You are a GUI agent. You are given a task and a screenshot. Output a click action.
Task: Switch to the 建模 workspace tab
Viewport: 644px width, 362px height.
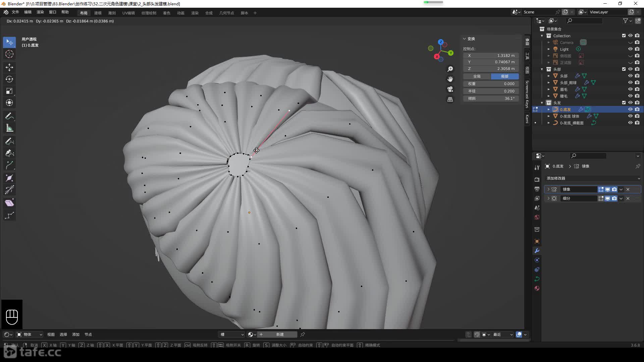click(98, 13)
